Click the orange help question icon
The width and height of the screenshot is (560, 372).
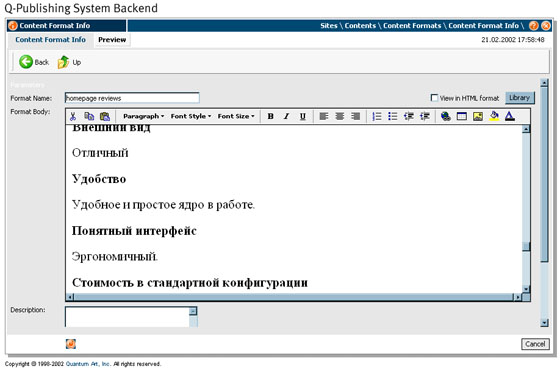pyautogui.click(x=534, y=26)
